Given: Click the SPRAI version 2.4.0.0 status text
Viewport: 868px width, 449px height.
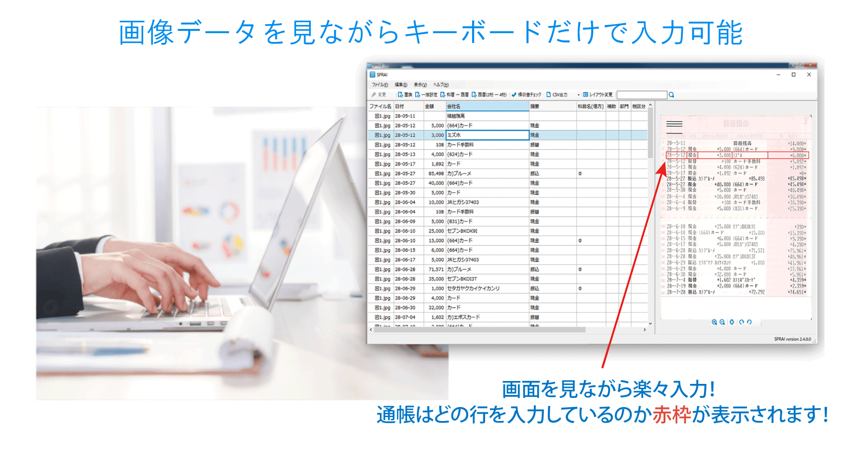Looking at the screenshot, I should coord(792,339).
